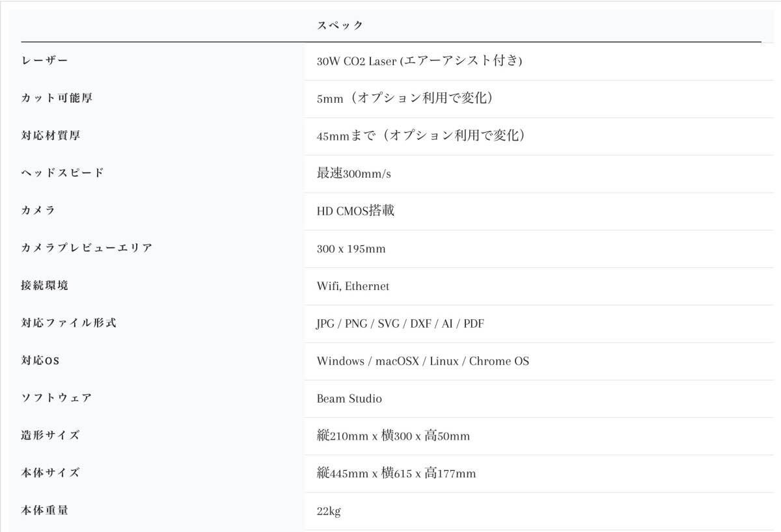Screen dimensions: 781x532
Task: Select the 接続環境 row label
Action: point(44,285)
